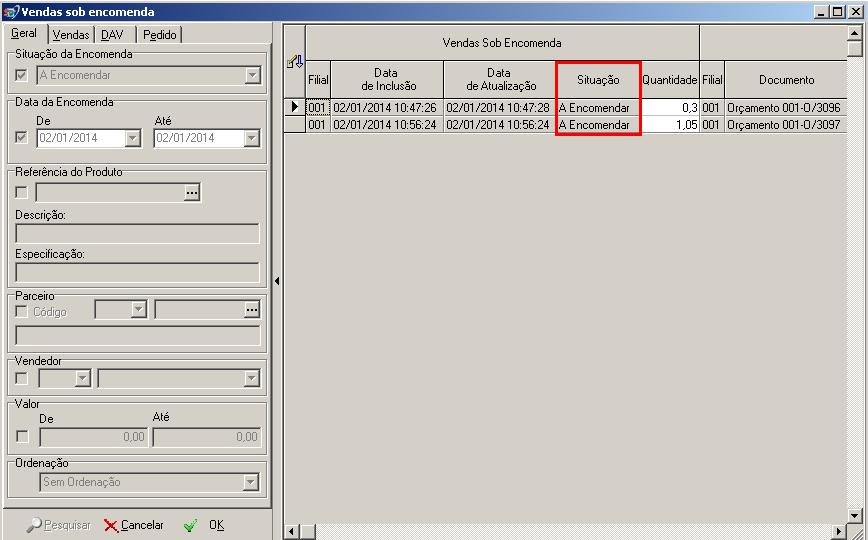Click the Quantidade column header

coord(669,80)
